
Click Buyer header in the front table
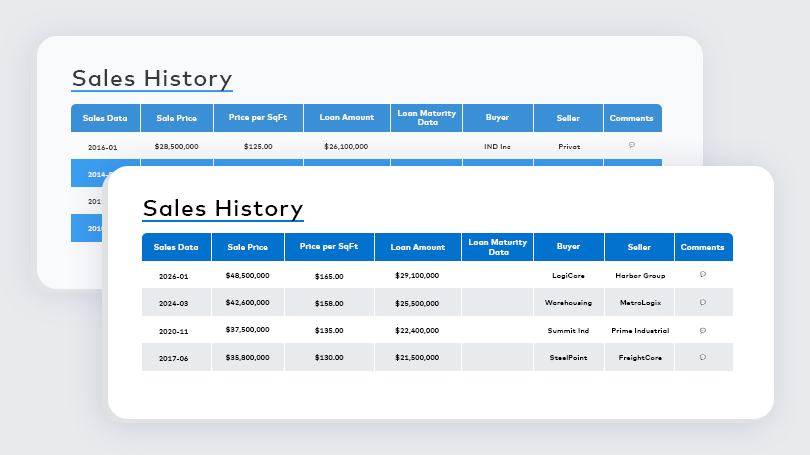coord(568,247)
